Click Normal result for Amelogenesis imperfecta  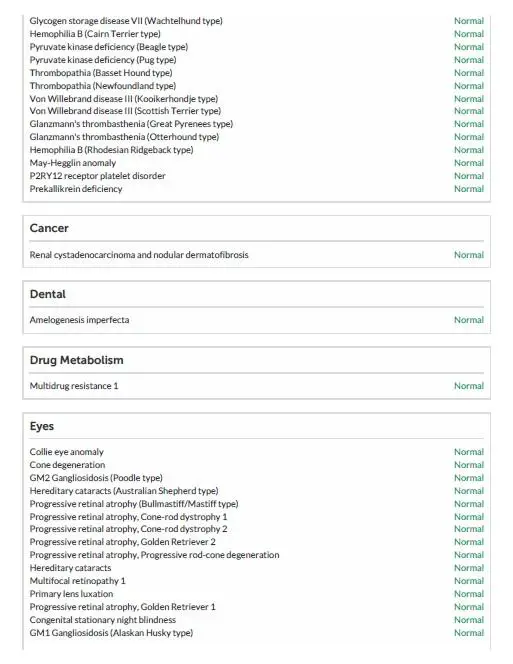469,320
